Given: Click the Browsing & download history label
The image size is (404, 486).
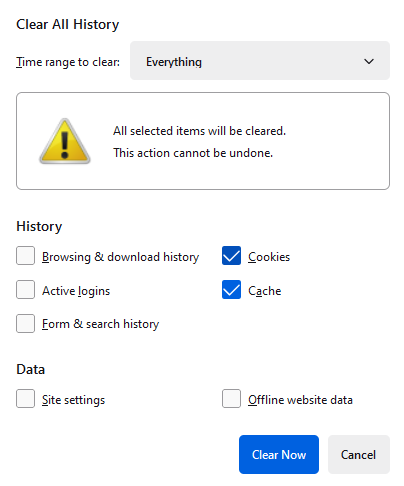Looking at the screenshot, I should (120, 257).
